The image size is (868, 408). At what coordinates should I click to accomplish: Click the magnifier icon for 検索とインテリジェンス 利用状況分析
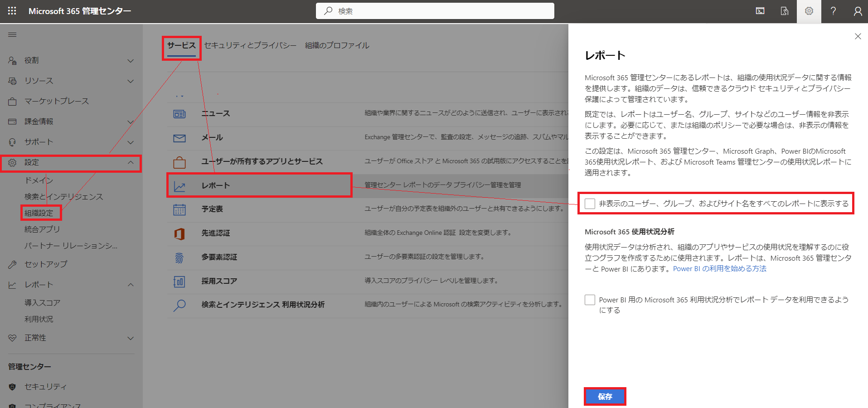[x=179, y=305]
